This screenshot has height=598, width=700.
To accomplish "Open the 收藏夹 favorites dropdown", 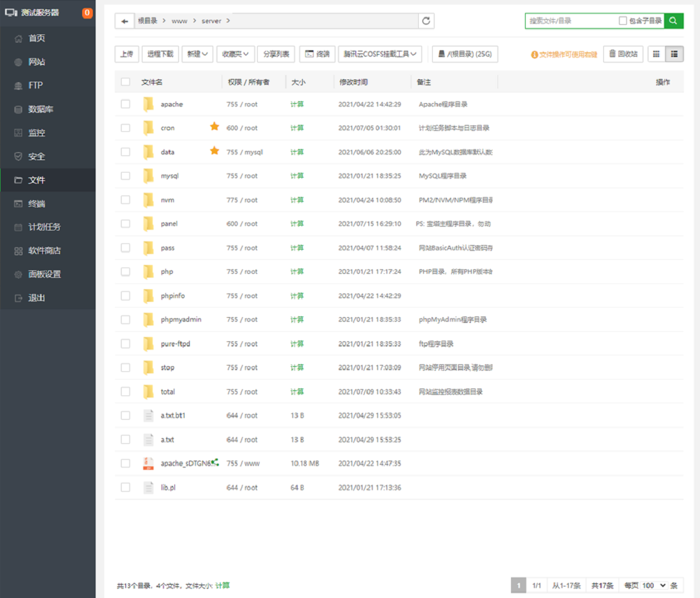I will pos(235,54).
